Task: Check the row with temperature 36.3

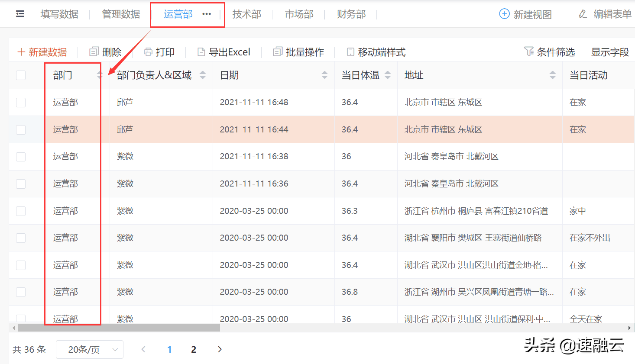Action: coord(21,211)
